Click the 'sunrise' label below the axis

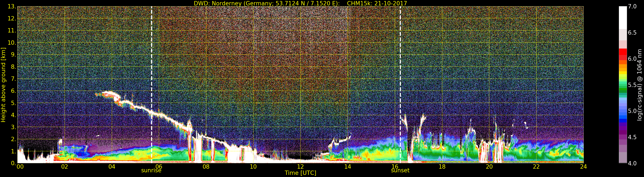[x=151, y=171]
